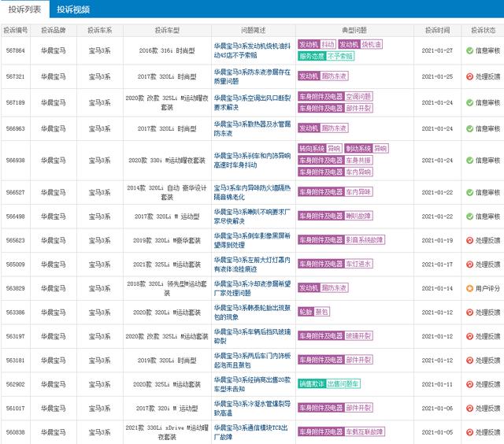504x444 pixels.
Task: Click the 投诉状态 column header
Action: point(483,30)
